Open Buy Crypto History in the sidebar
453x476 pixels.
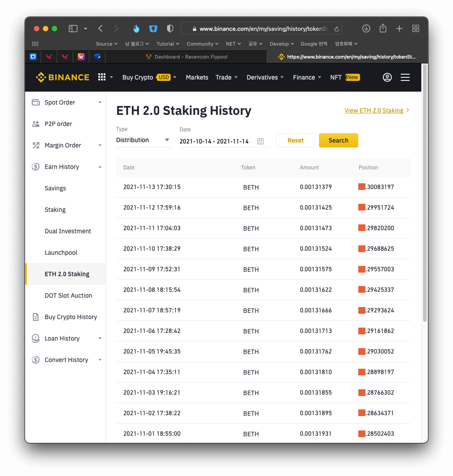coord(71,317)
